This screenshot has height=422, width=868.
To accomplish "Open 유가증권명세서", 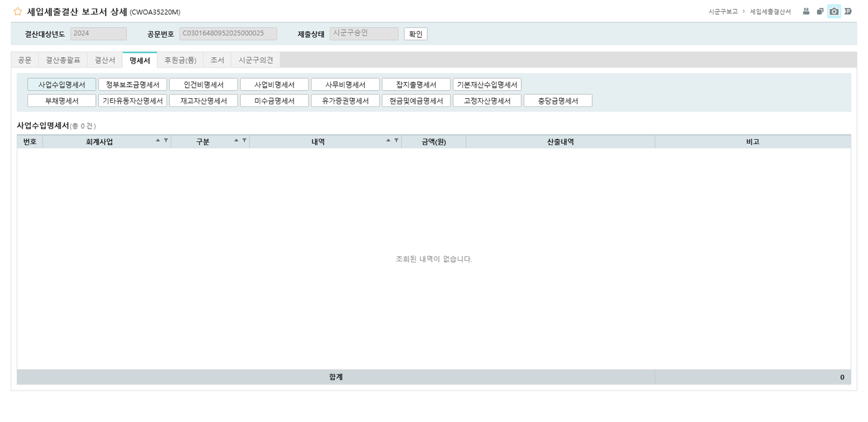I will pos(346,101).
